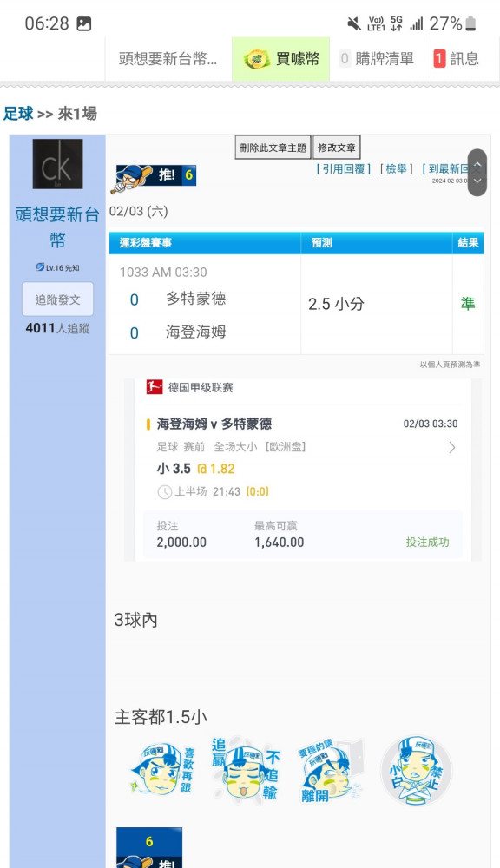The width and height of the screenshot is (500, 868).
Task: Click the 投注成功 bet status text
Action: pyautogui.click(x=427, y=542)
